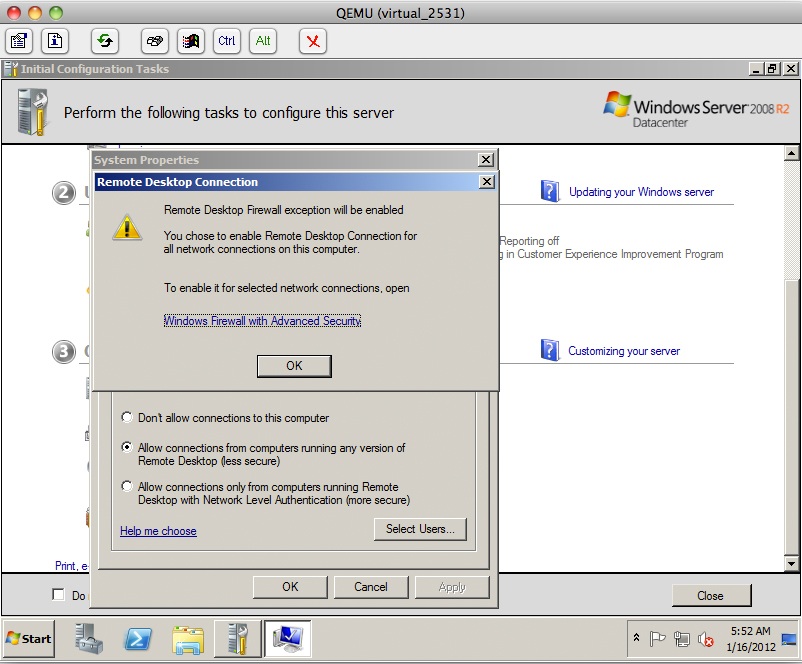Click the Action Center flag tray icon
802x664 pixels.
(657, 638)
